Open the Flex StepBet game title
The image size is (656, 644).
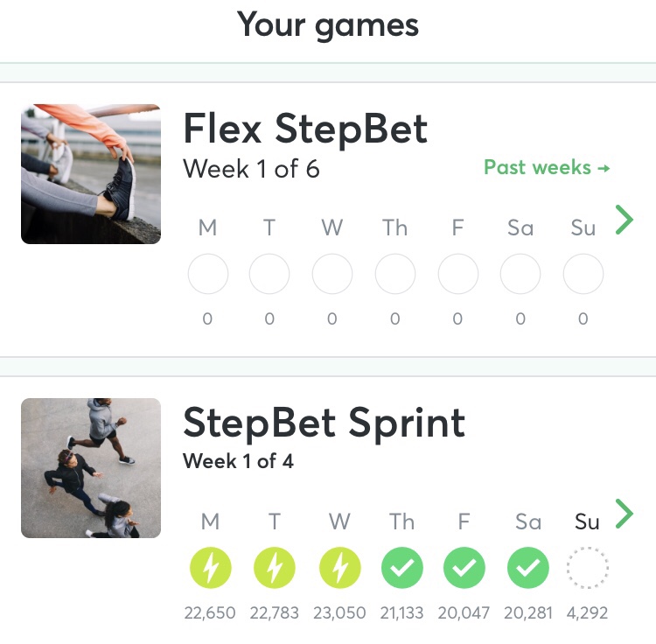[x=305, y=129]
